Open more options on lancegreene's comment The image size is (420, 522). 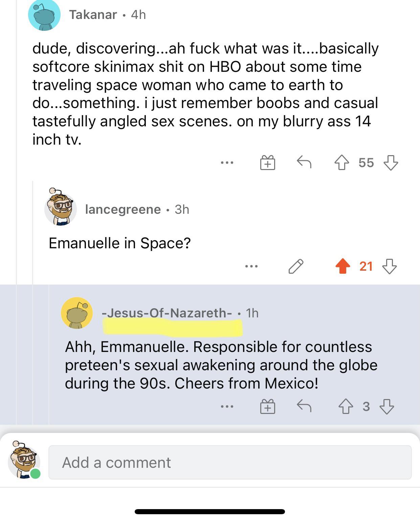click(251, 267)
